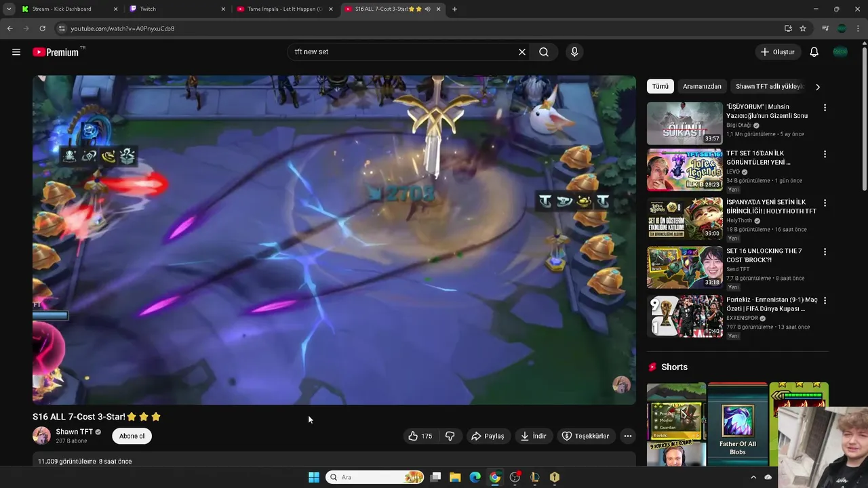Open the 'Father Of All Blobs' short
The width and height of the screenshot is (868, 488).
tap(737, 424)
